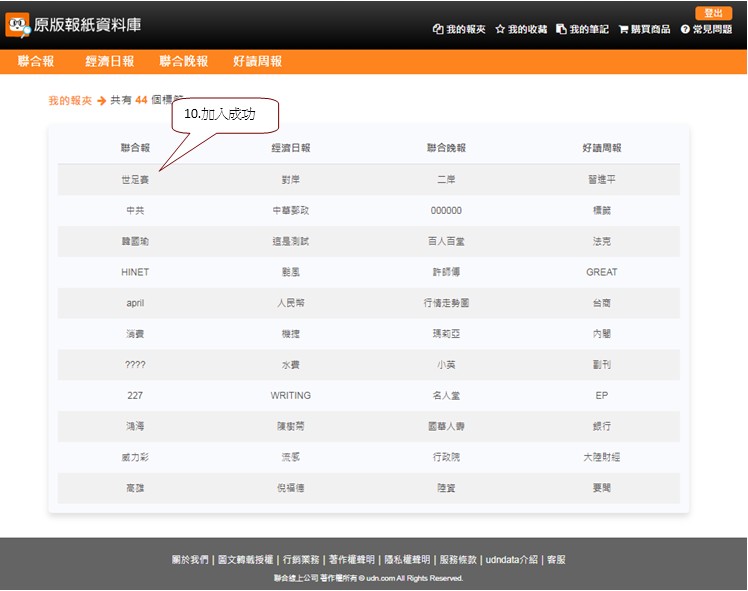748x591 pixels.
Task: Click the 陸資 tag
Action: click(x=446, y=488)
